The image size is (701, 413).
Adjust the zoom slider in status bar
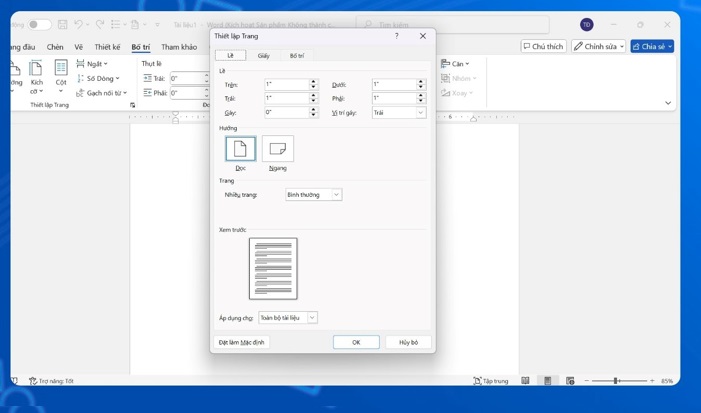pyautogui.click(x=615, y=381)
